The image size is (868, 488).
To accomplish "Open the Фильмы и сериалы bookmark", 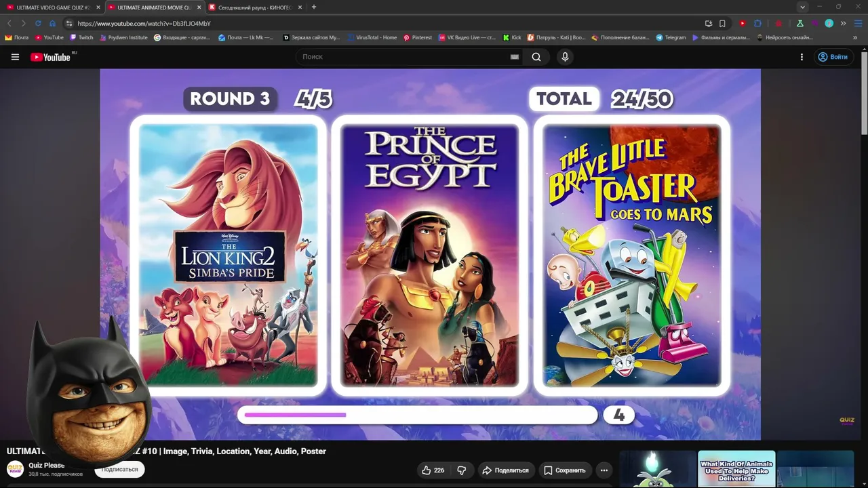I will (x=722, y=37).
